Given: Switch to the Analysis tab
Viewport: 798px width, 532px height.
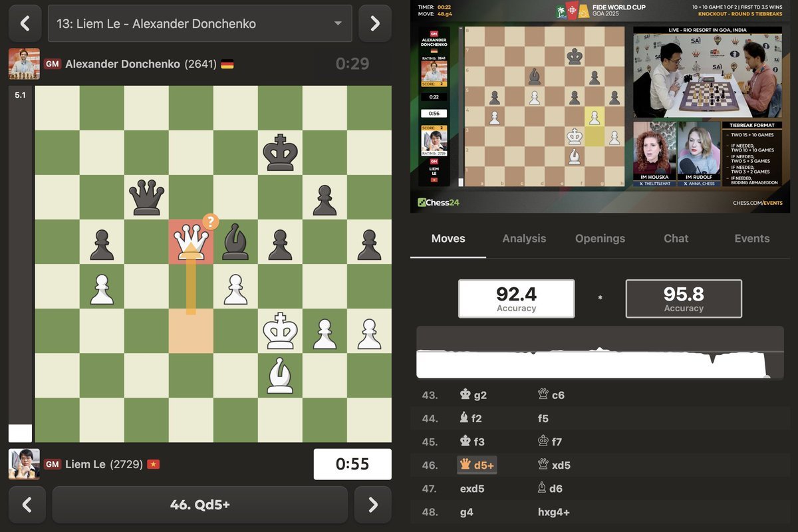Looking at the screenshot, I should (x=524, y=239).
